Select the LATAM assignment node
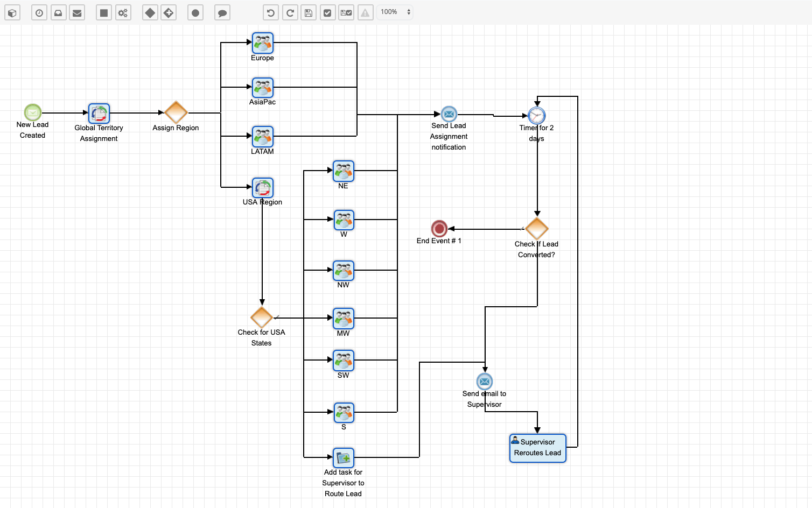 pos(263,137)
